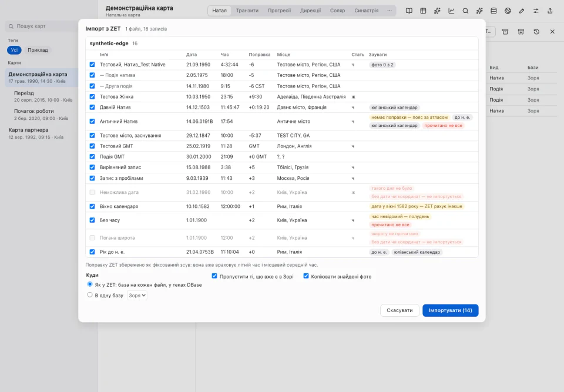Screen dimensions: 564x392
Task: Open Карта партнера in sidebar
Action: [x=42, y=133]
